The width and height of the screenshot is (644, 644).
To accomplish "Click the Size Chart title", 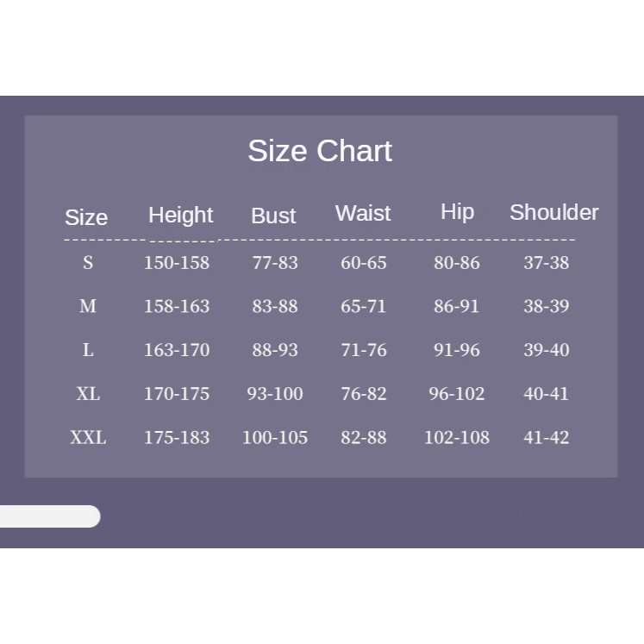I will (320, 151).
